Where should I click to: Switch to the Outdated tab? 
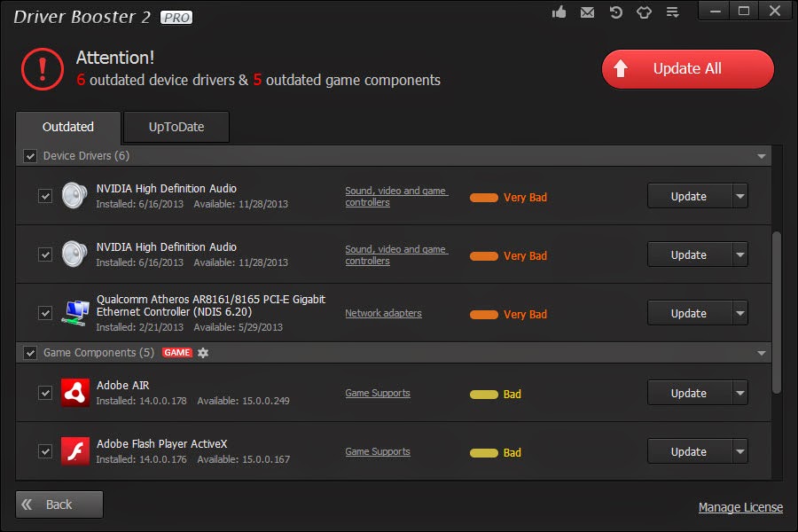68,128
